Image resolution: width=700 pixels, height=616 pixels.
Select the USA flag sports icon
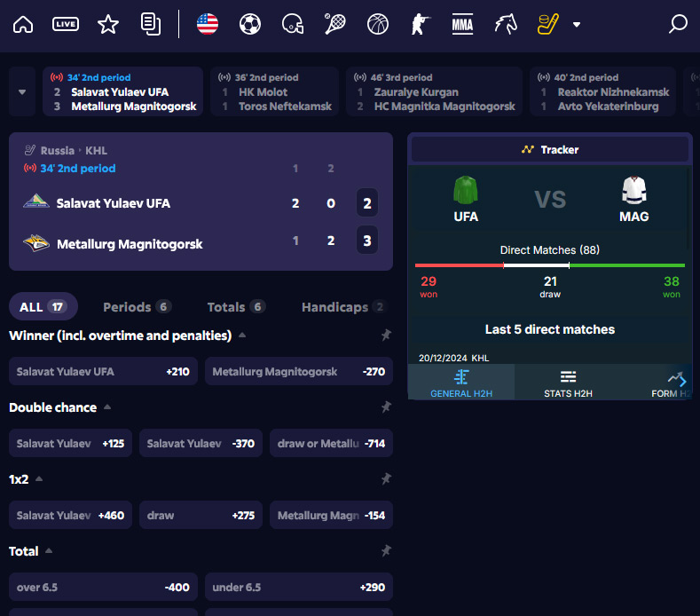[x=208, y=24]
